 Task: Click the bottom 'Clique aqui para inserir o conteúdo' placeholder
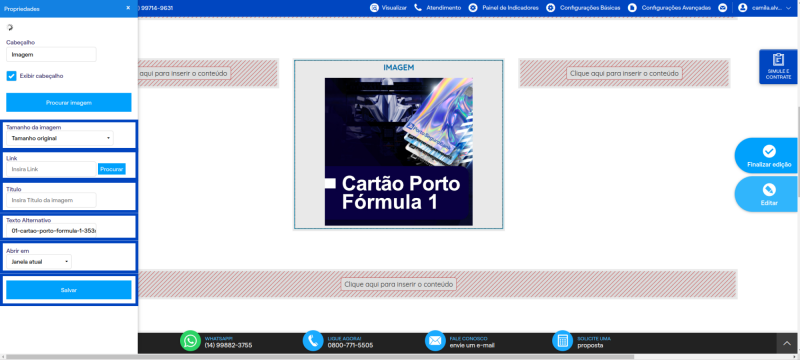398,284
